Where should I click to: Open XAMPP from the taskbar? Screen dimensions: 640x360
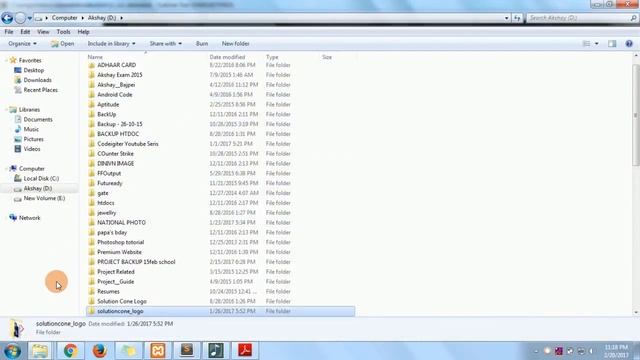point(158,351)
